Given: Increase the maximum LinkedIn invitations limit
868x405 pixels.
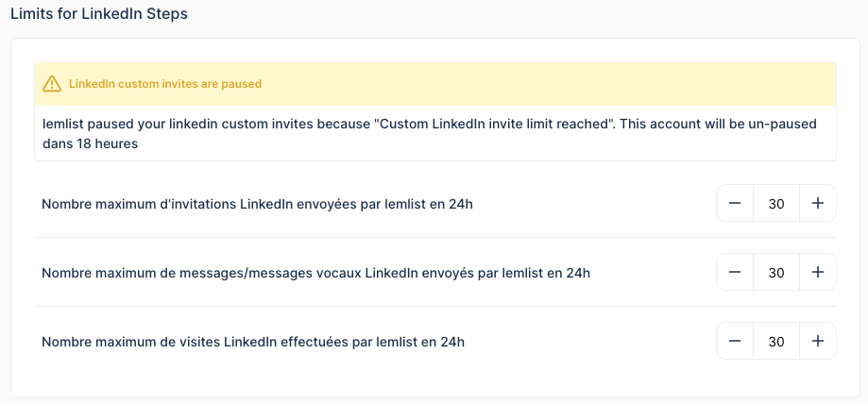Looking at the screenshot, I should (x=818, y=203).
